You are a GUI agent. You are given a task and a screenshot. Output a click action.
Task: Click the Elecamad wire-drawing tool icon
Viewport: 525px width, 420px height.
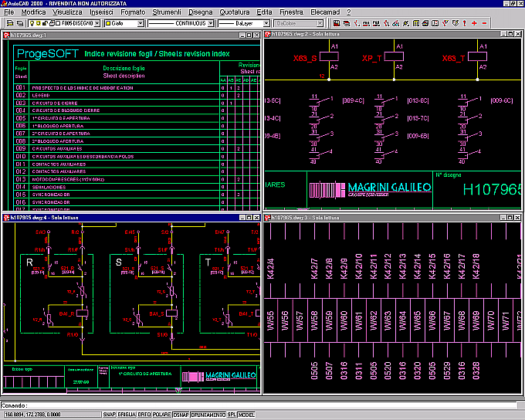357,23
